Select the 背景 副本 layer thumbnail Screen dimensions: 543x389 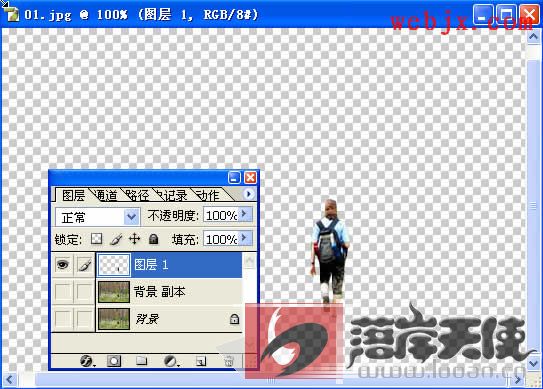point(114,292)
